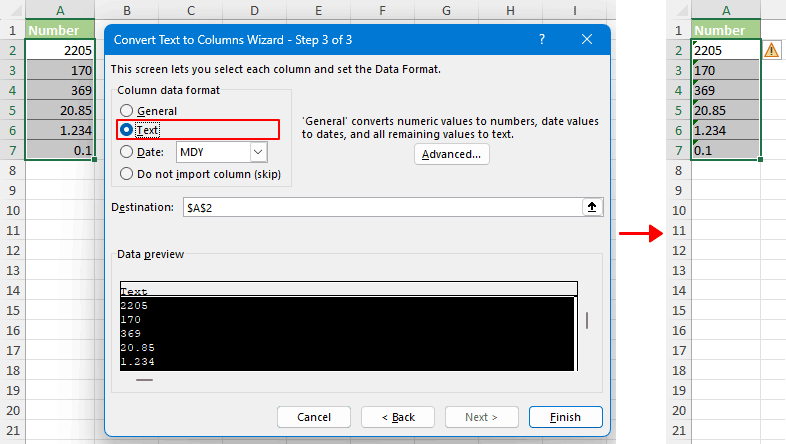Click the error warning icon beside cell A2
This screenshot has height=444, width=786.
(x=772, y=50)
